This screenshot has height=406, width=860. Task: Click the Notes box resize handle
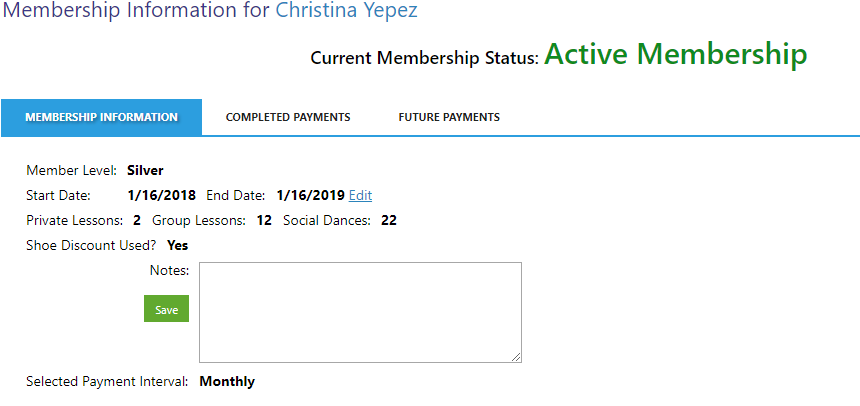tap(516, 357)
